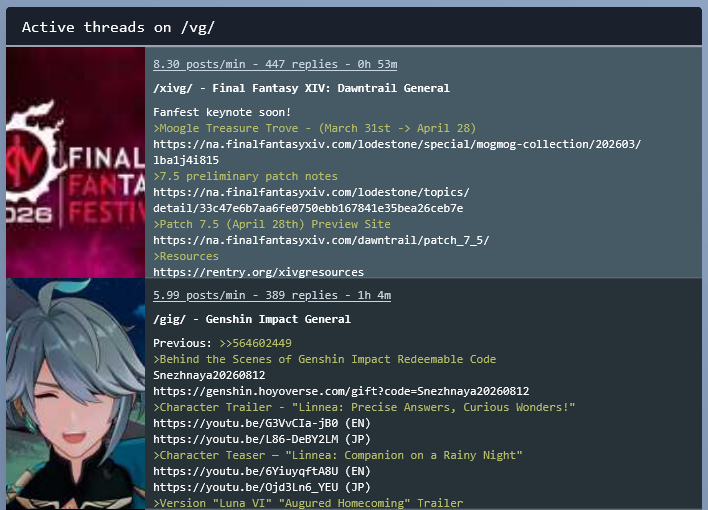Open the Genshin Impact thread thumbnail
Image resolution: width=708 pixels, height=510 pixels.
click(75, 394)
